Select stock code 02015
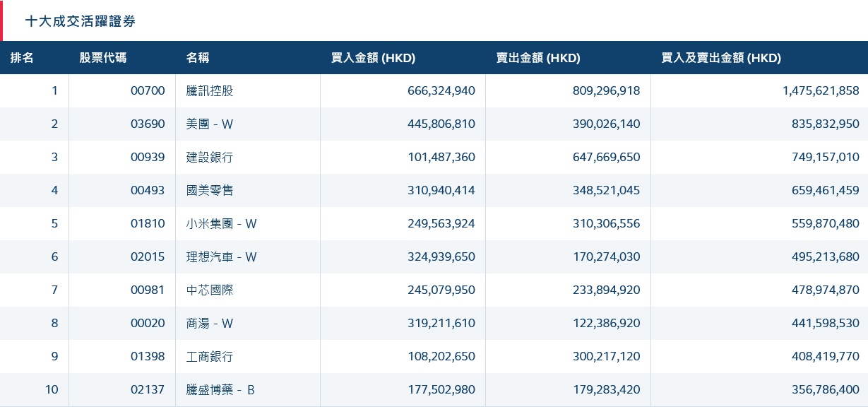This screenshot has width=868, height=407. point(148,256)
